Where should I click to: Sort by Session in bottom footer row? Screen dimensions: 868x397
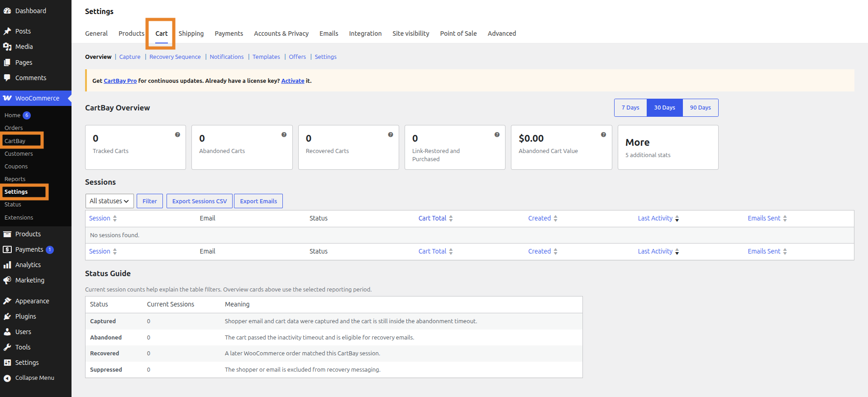pyautogui.click(x=103, y=251)
